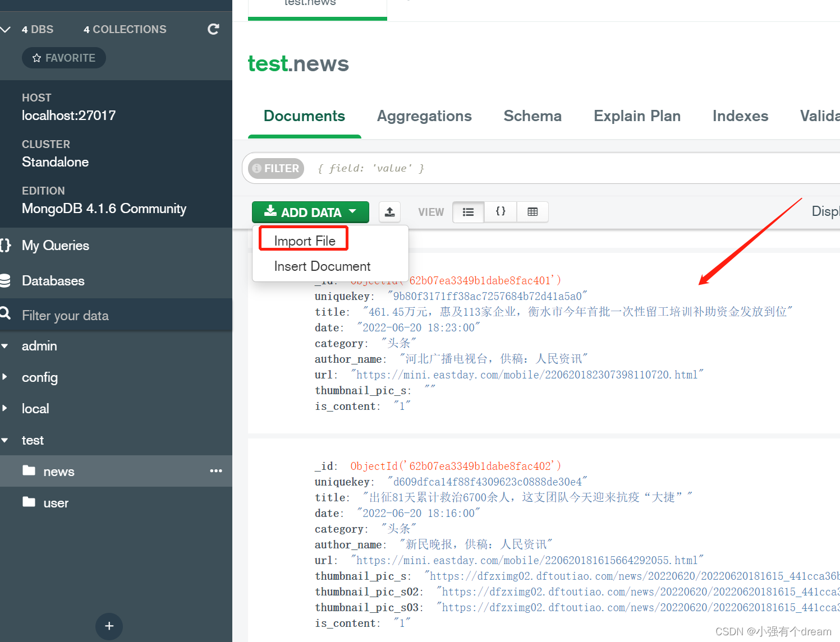Select the config database

(40, 377)
